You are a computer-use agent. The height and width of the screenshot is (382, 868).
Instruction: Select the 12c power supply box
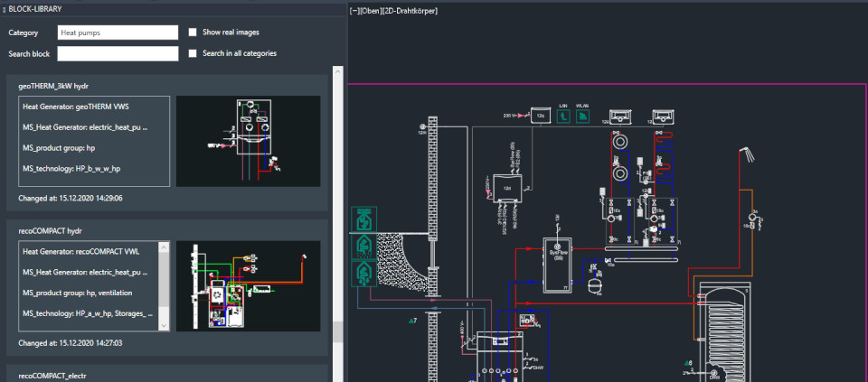540,115
